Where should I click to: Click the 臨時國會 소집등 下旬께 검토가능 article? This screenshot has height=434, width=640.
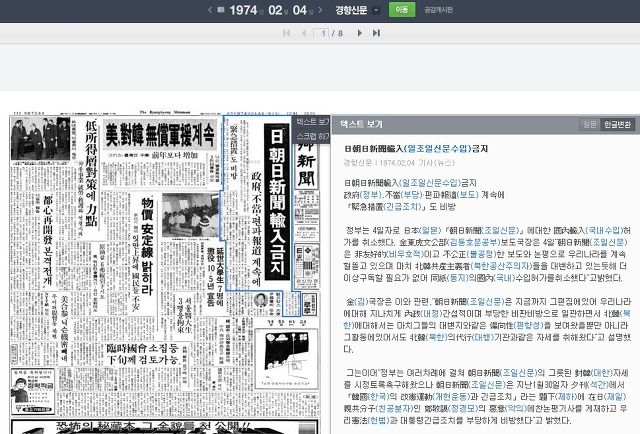(x=142, y=354)
